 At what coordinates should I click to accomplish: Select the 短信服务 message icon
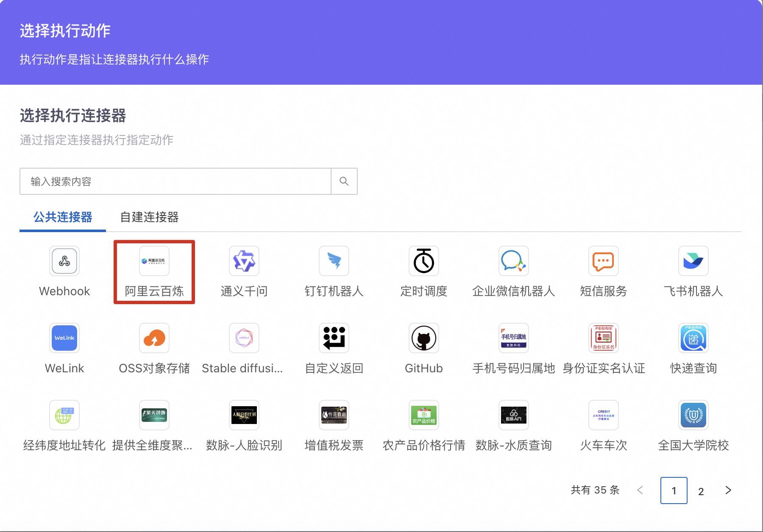pos(604,261)
